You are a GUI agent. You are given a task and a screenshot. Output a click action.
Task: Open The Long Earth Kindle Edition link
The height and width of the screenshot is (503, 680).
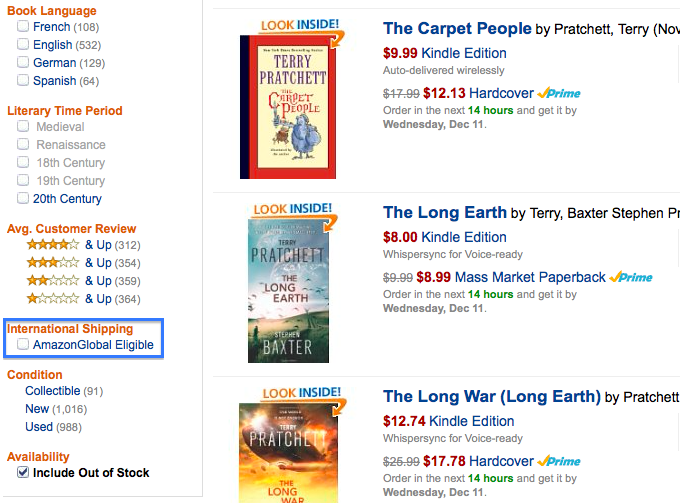point(464,237)
